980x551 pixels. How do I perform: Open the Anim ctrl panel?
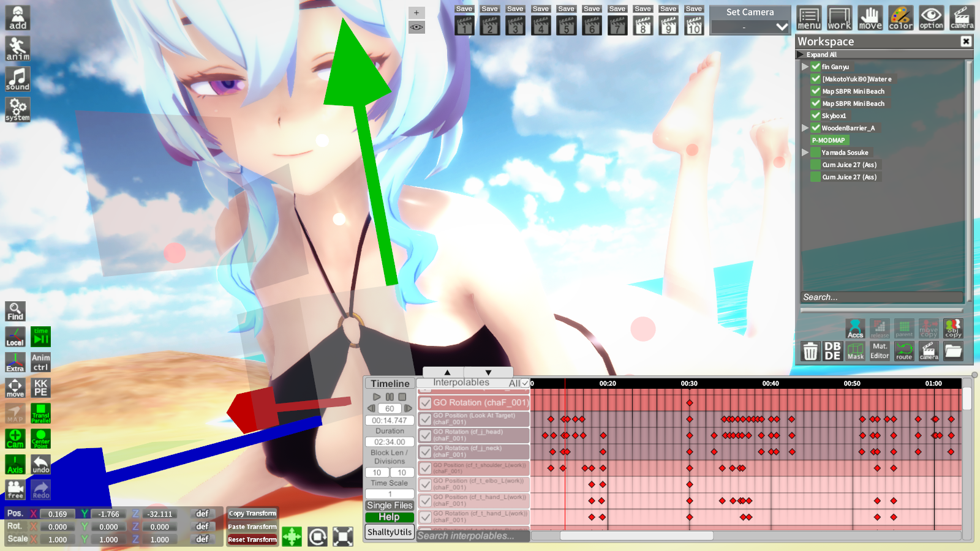pyautogui.click(x=41, y=362)
